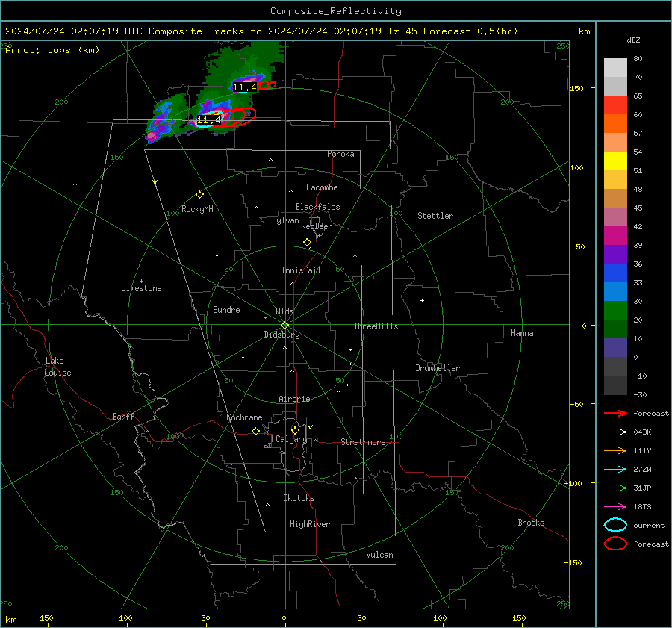Click the 'Annot: tops (km)' annotation label

coord(52,50)
